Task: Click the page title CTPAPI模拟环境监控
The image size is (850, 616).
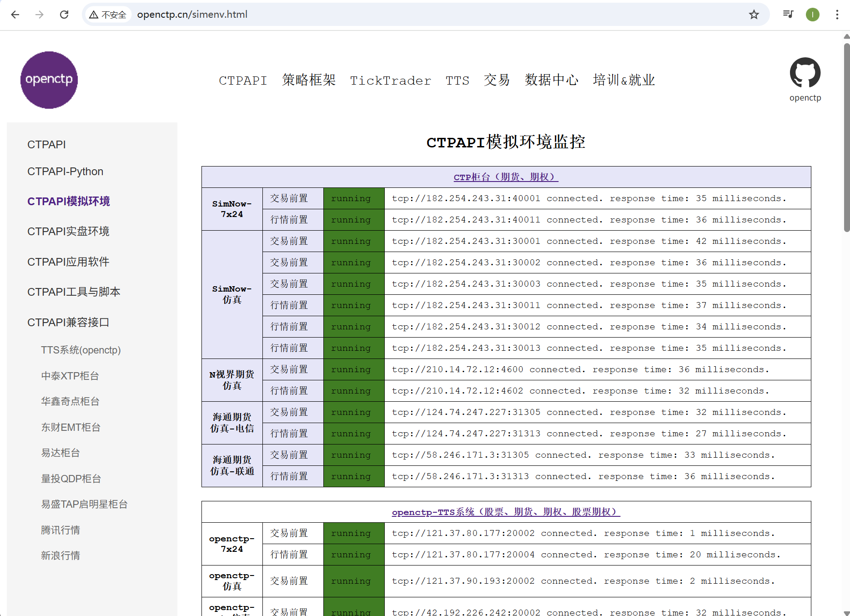Action: [506, 142]
